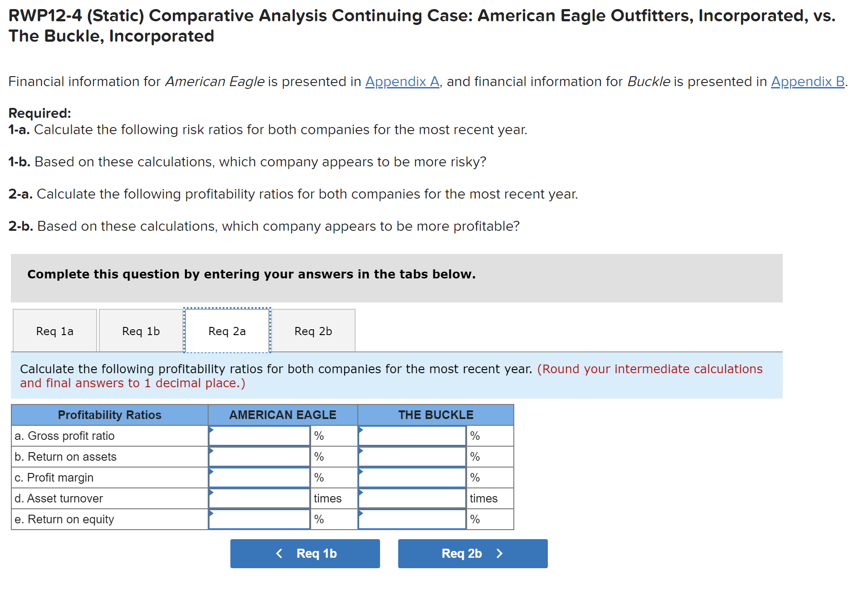Screen dimensions: 868x609
Task: Click American Eagle asset turnover field
Action: (258, 498)
